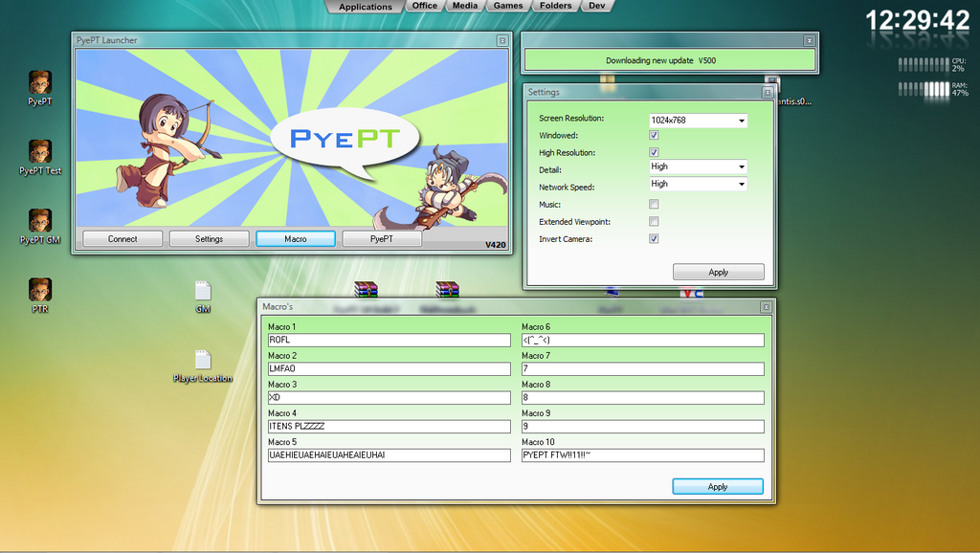Close the Macro's window
This screenshot has height=553, width=980.
coord(766,307)
